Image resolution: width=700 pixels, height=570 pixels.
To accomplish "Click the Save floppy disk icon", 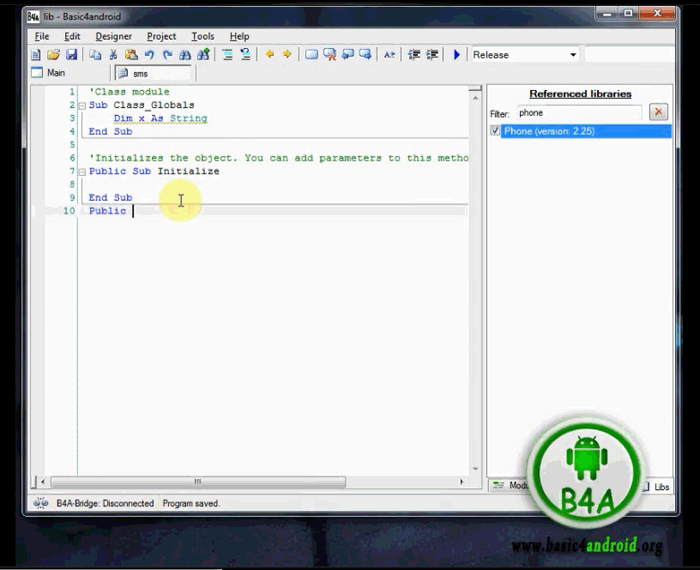I will [x=72, y=55].
